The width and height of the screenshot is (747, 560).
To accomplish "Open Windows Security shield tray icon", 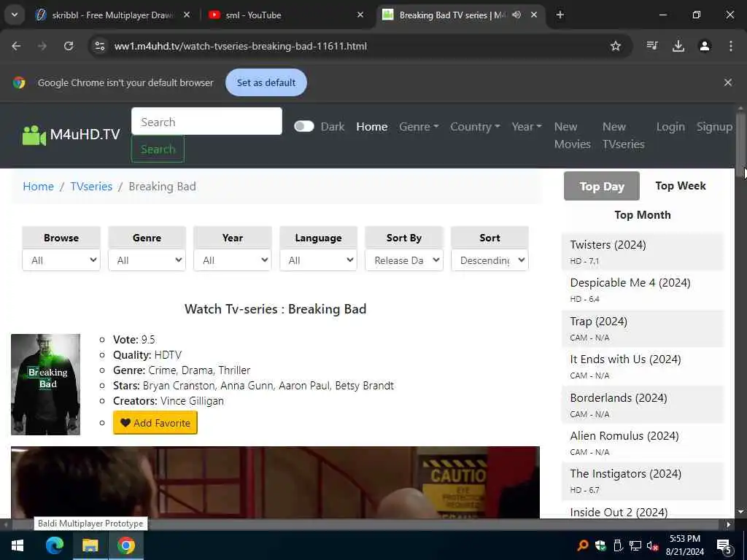I will coord(600,545).
